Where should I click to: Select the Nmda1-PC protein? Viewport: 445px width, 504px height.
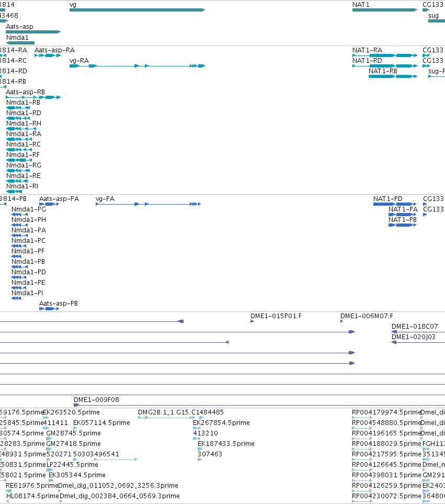point(19,246)
